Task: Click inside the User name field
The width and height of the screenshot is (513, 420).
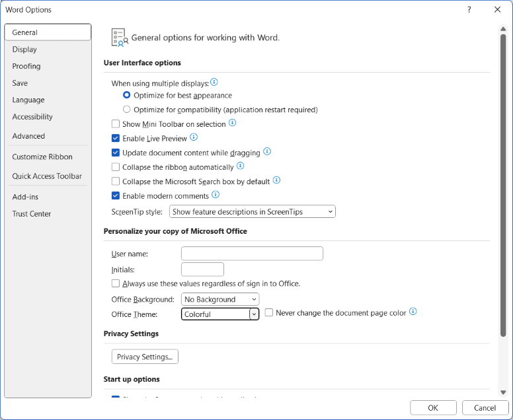Action: [x=252, y=254]
